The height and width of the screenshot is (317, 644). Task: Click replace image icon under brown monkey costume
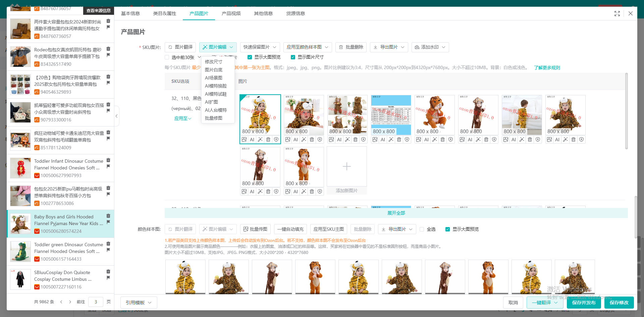click(244, 192)
